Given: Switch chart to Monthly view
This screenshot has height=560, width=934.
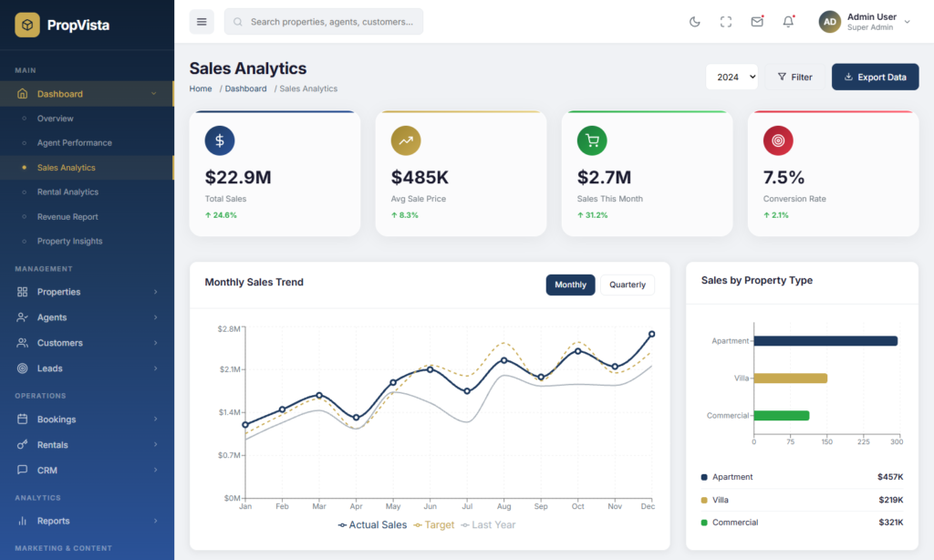Looking at the screenshot, I should (x=571, y=285).
